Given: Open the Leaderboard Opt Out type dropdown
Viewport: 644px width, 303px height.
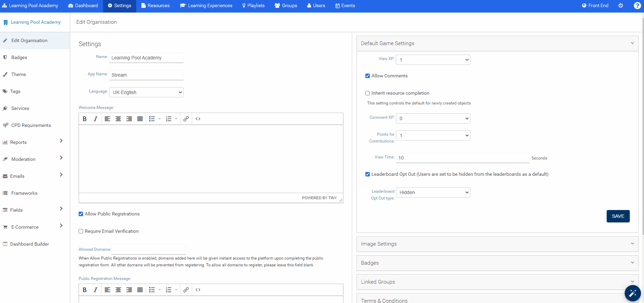Looking at the screenshot, I should coord(433,192).
